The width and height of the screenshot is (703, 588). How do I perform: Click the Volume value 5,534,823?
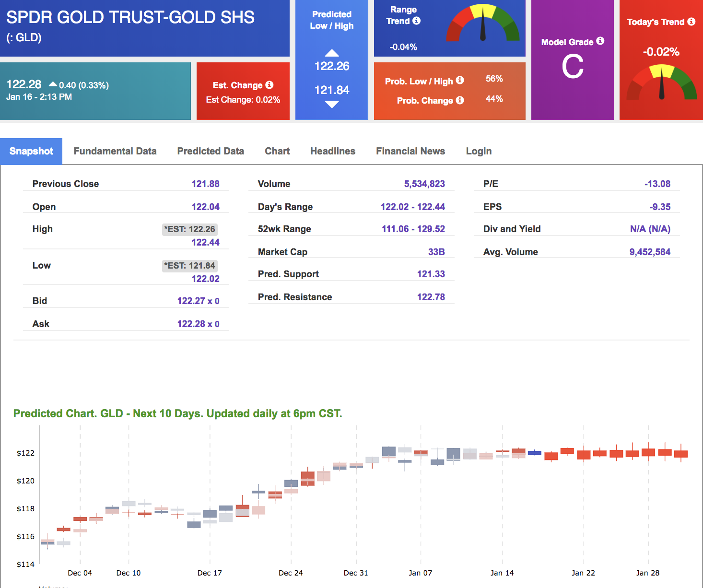coord(424,184)
